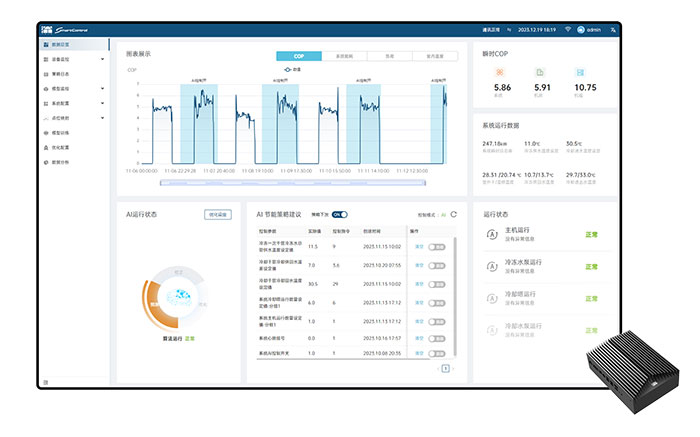
Task: Click the strategy table vertical scrollbar
Action: pyautogui.click(x=455, y=297)
